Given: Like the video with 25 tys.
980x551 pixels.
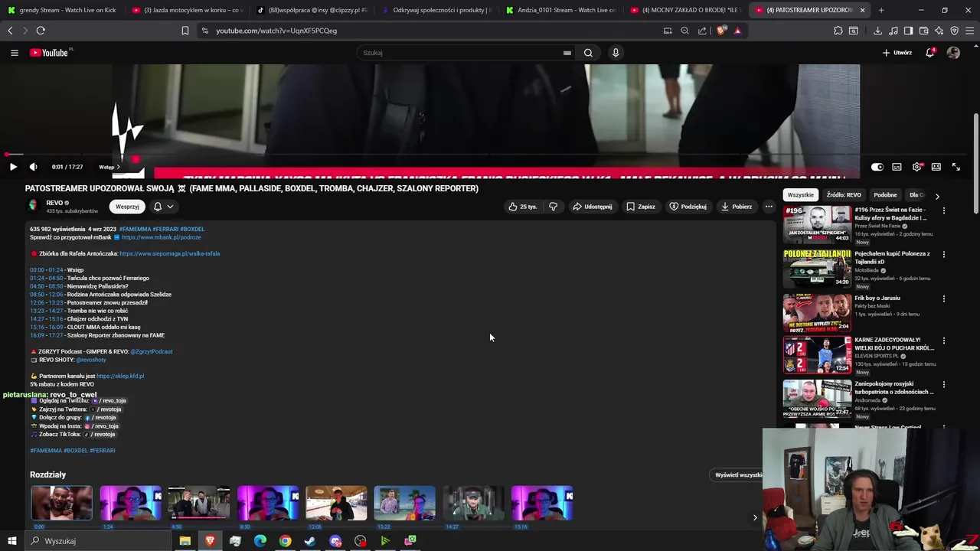Looking at the screenshot, I should pyautogui.click(x=523, y=207).
